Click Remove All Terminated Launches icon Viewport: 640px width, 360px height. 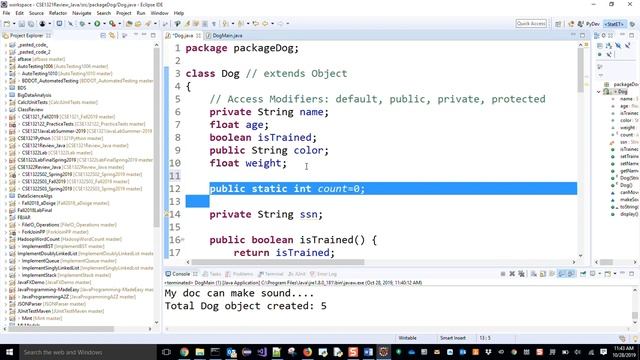(521, 274)
